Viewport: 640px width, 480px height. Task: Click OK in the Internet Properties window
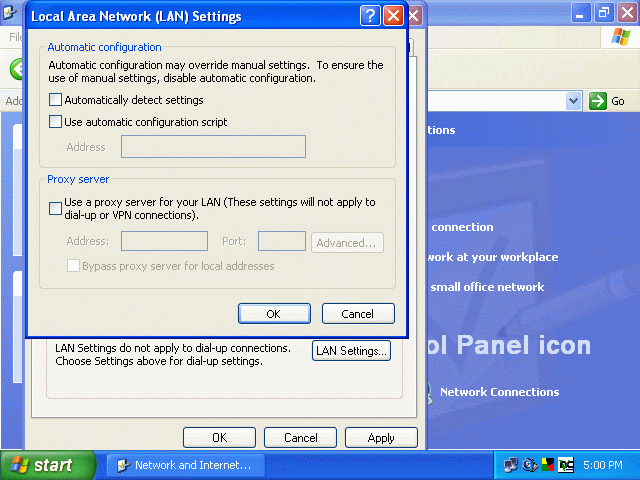(x=219, y=438)
